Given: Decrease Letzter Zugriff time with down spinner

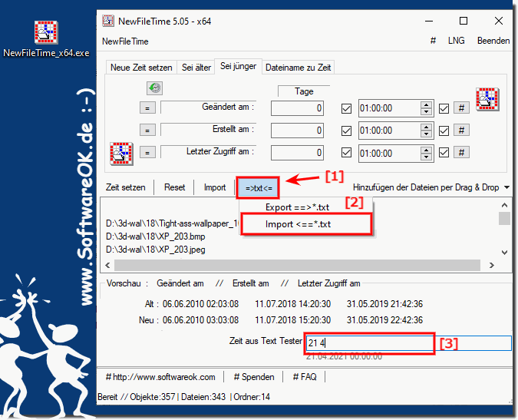Looking at the screenshot, I should click(x=426, y=157).
